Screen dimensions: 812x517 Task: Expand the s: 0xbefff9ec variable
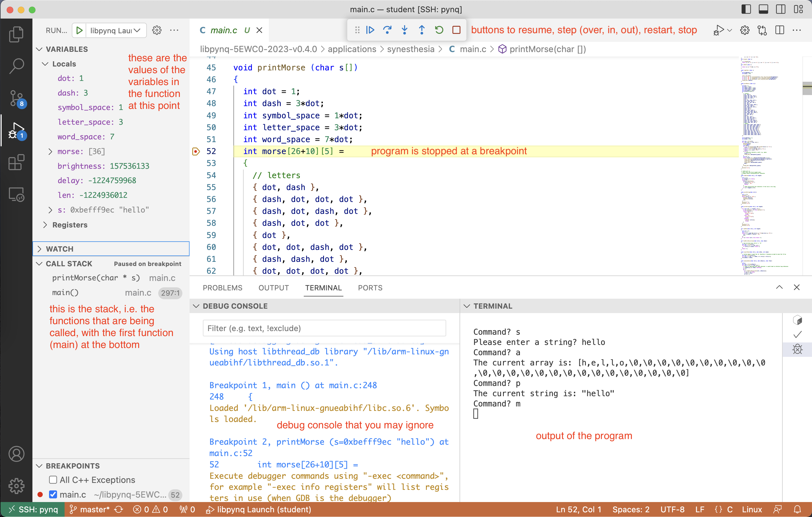tap(50, 210)
